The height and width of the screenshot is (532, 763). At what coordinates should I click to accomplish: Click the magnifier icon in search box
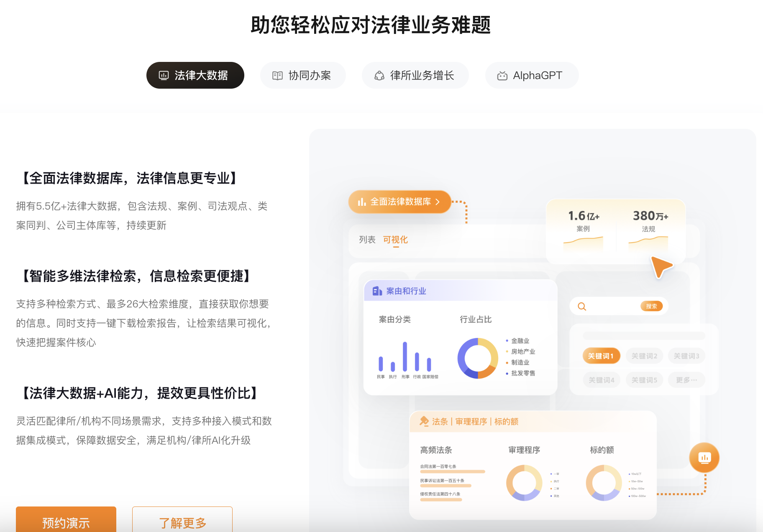581,307
